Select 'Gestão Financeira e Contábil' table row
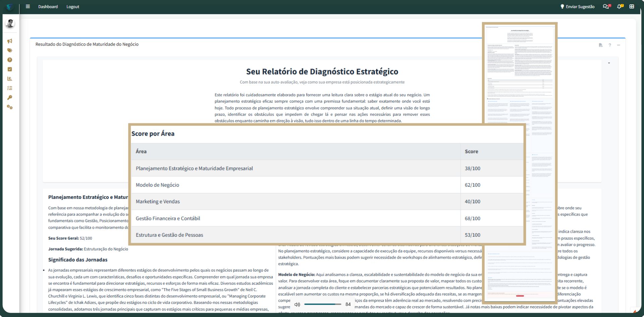The image size is (644, 317). [327, 218]
